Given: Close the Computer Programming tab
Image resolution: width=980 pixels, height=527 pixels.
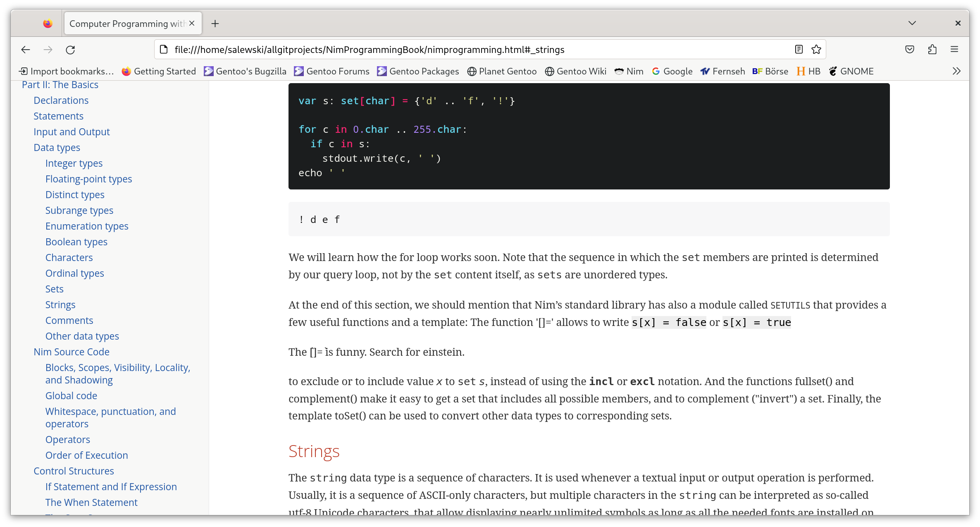Looking at the screenshot, I should tap(192, 24).
